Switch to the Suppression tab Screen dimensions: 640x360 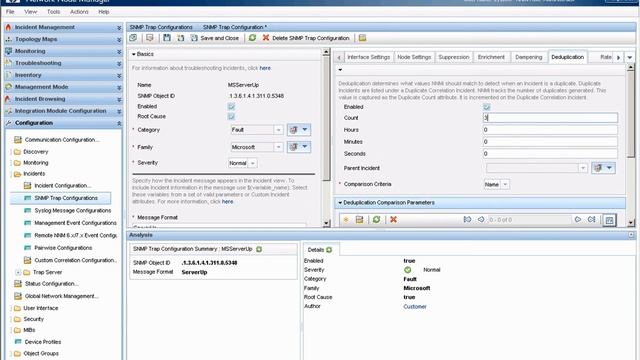tap(453, 57)
